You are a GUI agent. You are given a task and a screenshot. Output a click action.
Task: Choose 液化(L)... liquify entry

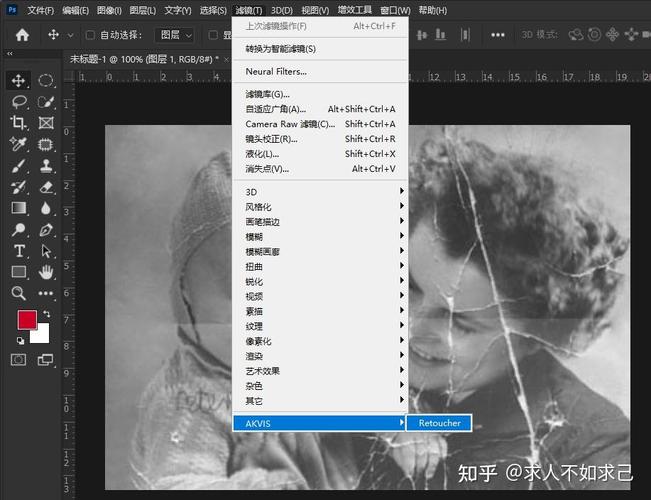[320, 154]
